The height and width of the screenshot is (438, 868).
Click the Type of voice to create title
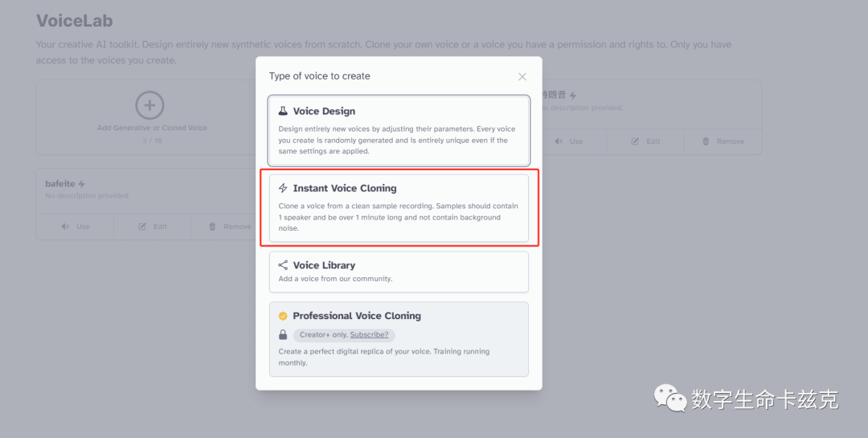[319, 76]
